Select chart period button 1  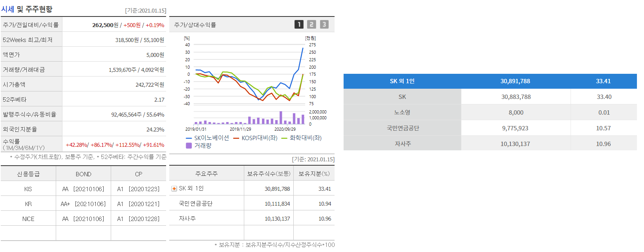(299, 24)
